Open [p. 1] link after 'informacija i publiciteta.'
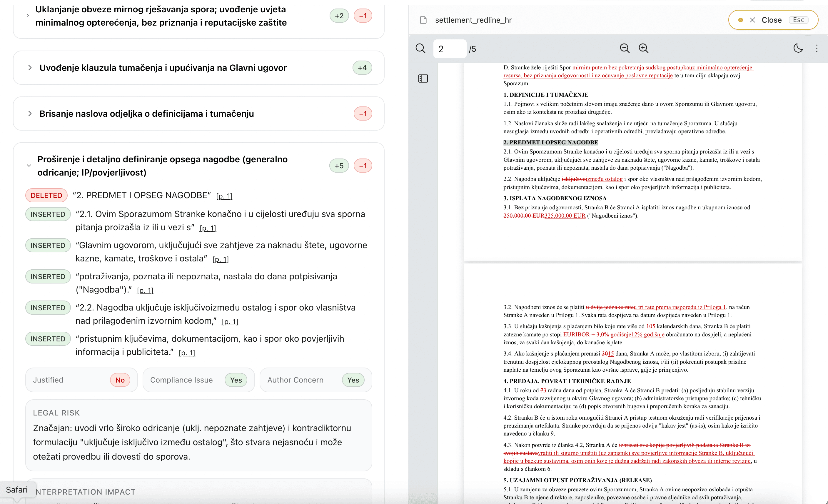This screenshot has height=504, width=828. [187, 353]
